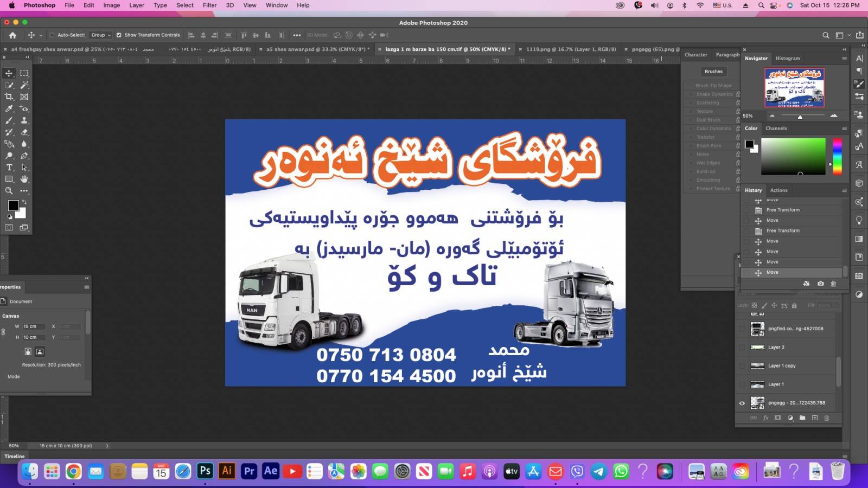868x488 pixels.
Task: Show Layer 1 visibility
Action: (742, 384)
